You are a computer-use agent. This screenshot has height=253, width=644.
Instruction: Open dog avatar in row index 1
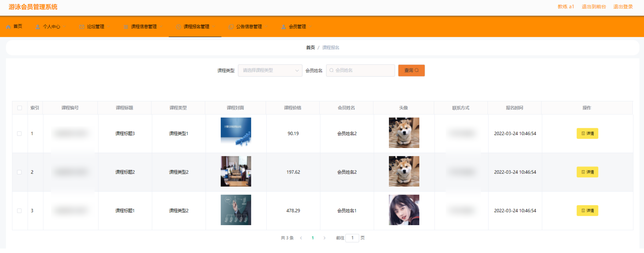404,133
